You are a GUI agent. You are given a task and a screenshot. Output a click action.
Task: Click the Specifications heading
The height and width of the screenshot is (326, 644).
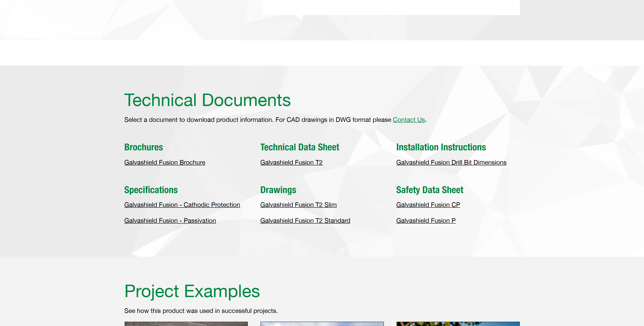[151, 190]
